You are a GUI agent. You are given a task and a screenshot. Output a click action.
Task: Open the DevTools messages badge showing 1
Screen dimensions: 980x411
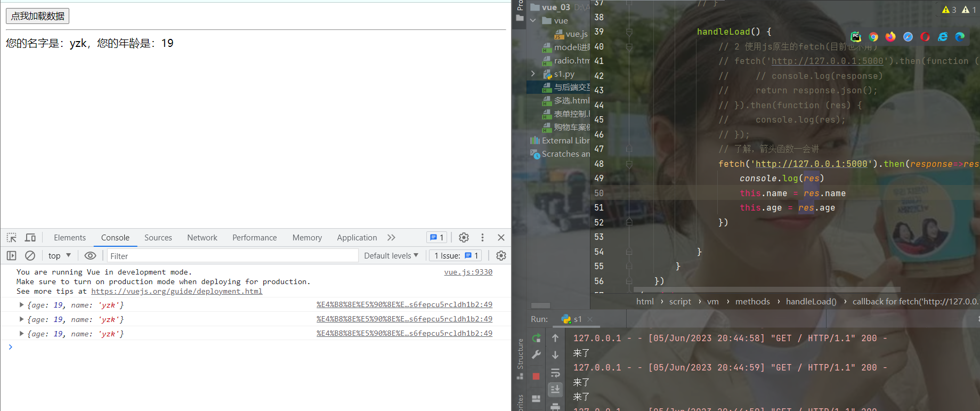436,238
